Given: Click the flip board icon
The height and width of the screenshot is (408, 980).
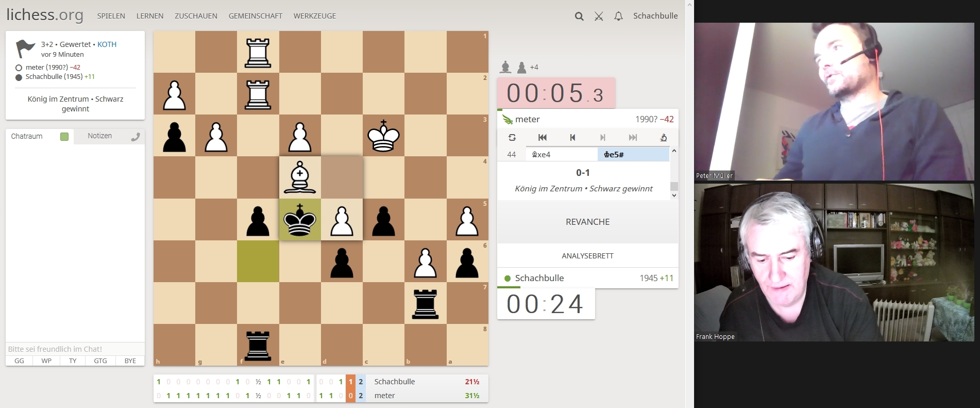Looking at the screenshot, I should (x=512, y=138).
